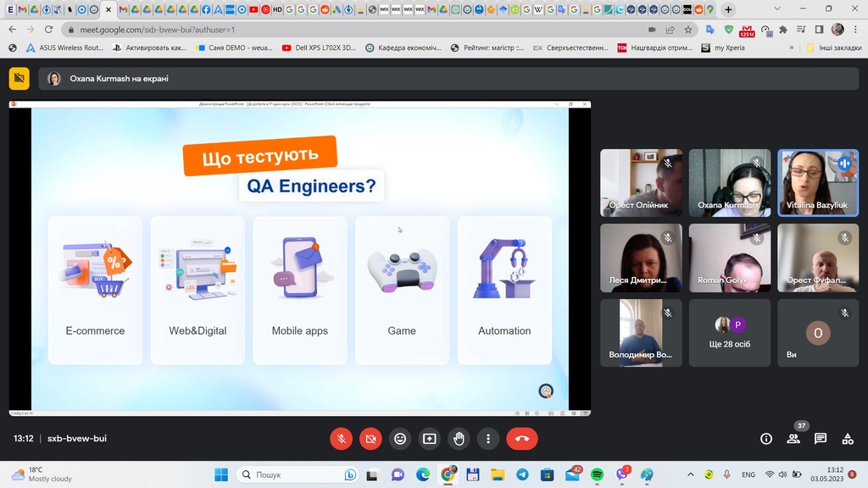The height and width of the screenshot is (488, 868).
Task: Open the 'my Xperia' bookmark
Action: tap(723, 48)
